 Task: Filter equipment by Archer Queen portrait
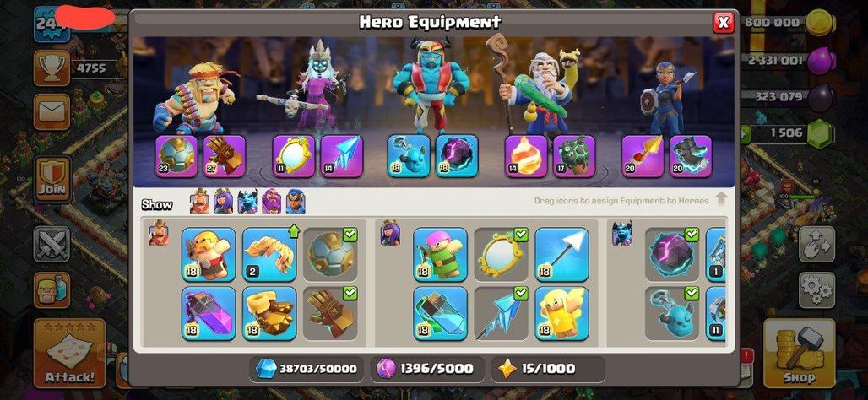tap(223, 202)
